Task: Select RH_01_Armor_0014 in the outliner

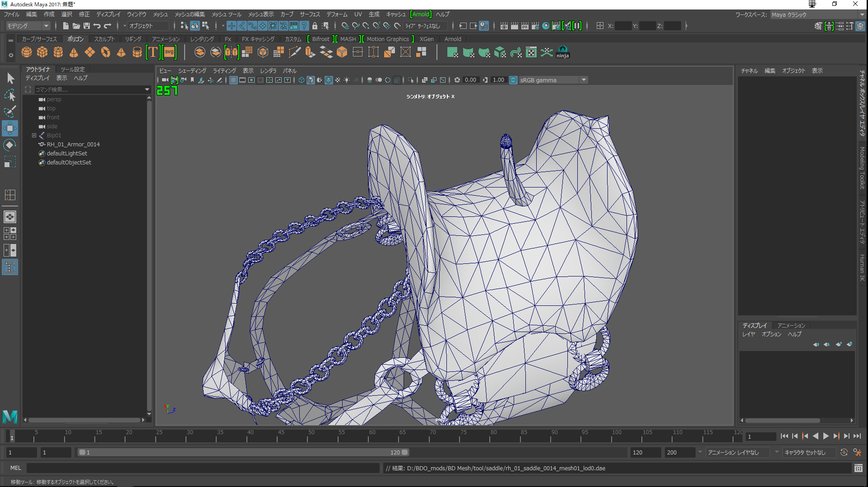Action: [x=73, y=144]
